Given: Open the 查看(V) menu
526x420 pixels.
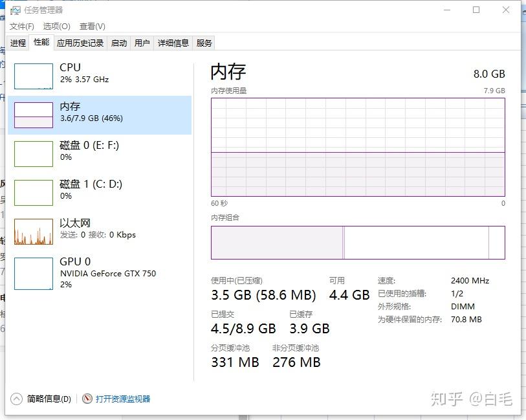Looking at the screenshot, I should tap(92, 27).
